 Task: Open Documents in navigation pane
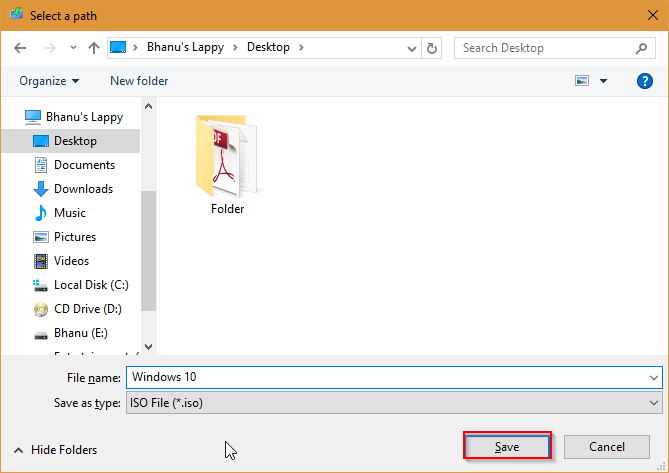click(84, 165)
